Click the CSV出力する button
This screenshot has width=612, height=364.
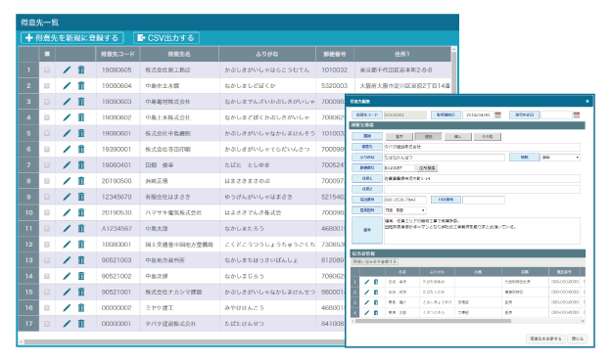(x=166, y=38)
